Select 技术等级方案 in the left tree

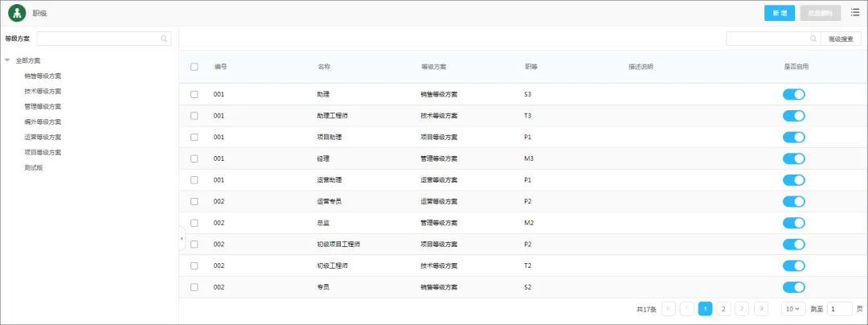point(43,92)
